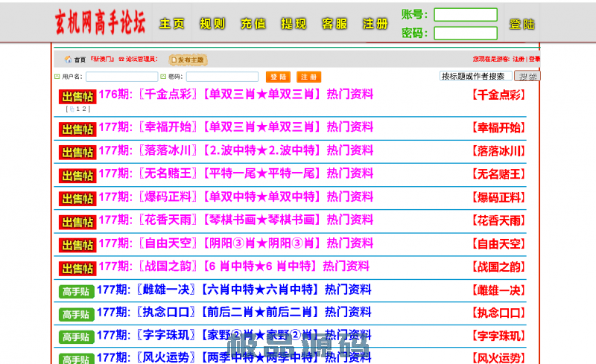
Task: Open author link 【字字珠玑】
Action: click(x=498, y=336)
